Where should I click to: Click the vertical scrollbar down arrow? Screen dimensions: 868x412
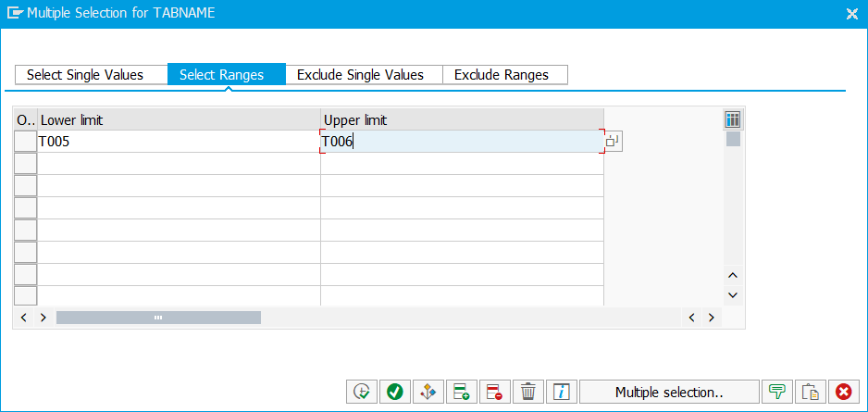733,295
